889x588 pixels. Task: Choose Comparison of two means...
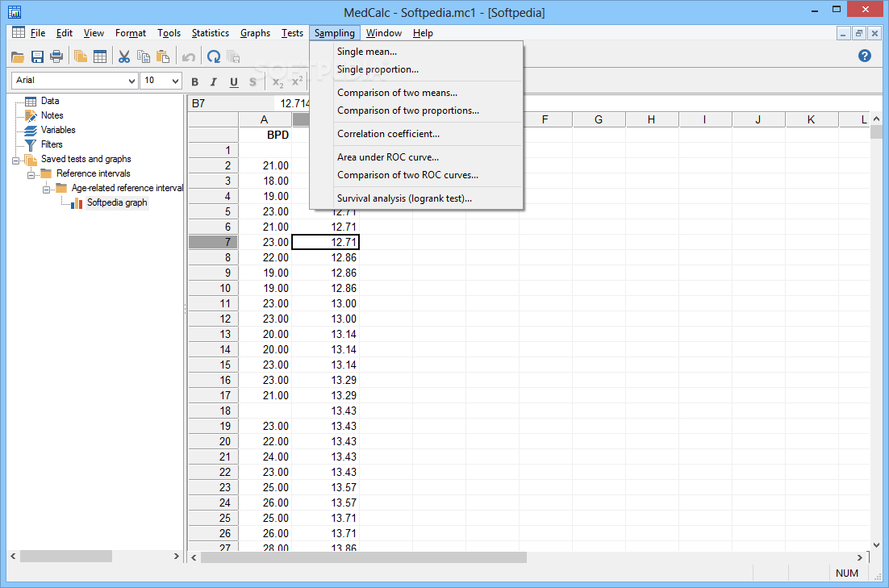click(x=416, y=93)
